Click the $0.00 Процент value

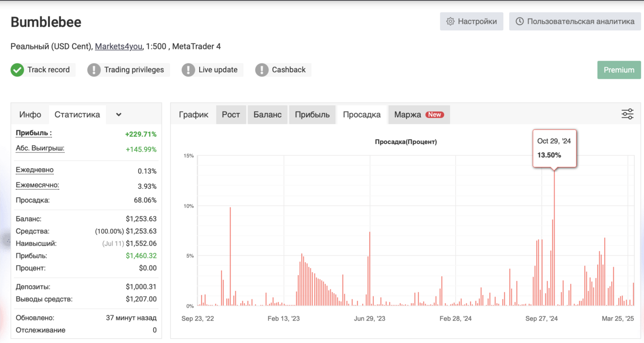pyautogui.click(x=148, y=268)
